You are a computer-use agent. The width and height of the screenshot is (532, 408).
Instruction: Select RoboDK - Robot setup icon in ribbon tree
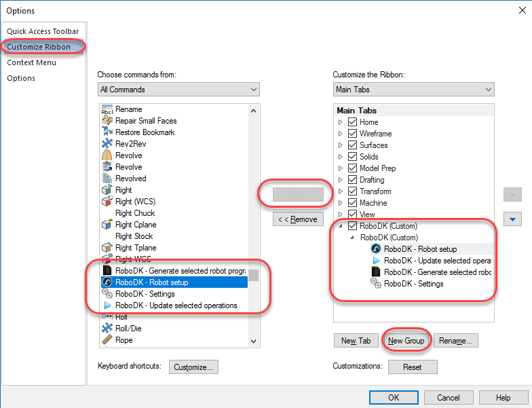[375, 249]
